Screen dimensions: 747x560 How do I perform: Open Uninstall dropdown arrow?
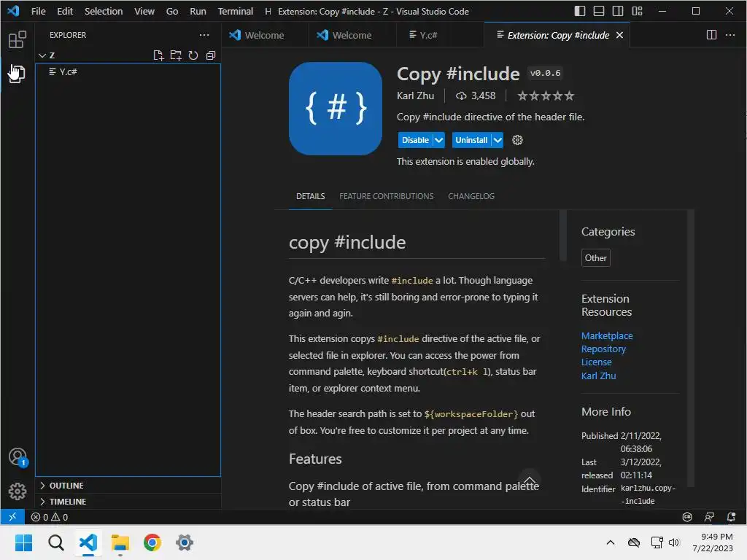(498, 140)
